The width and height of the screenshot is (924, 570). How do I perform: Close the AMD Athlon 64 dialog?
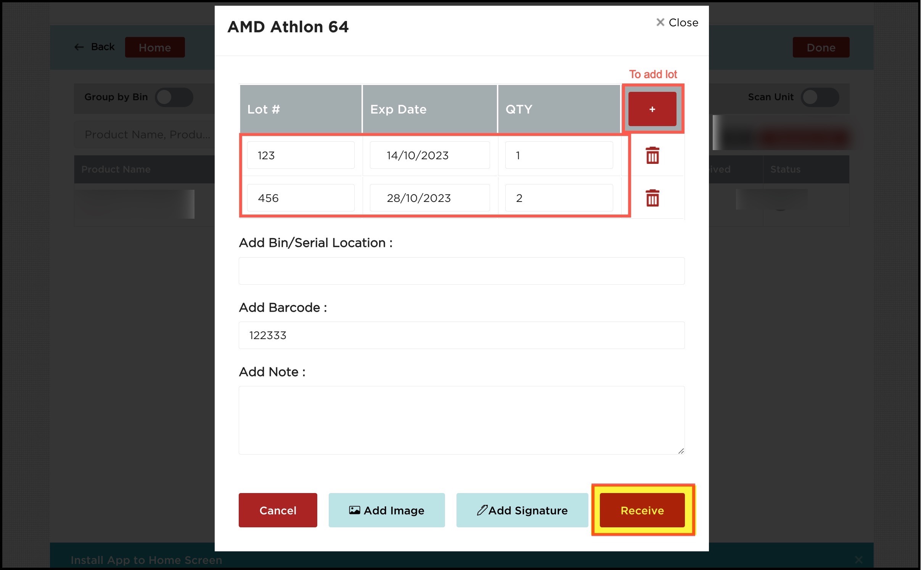(677, 23)
